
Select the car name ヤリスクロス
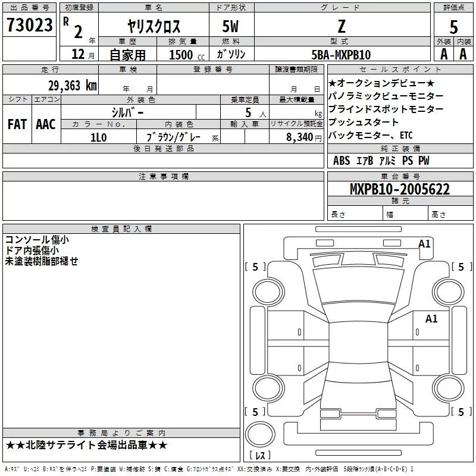[x=154, y=27]
